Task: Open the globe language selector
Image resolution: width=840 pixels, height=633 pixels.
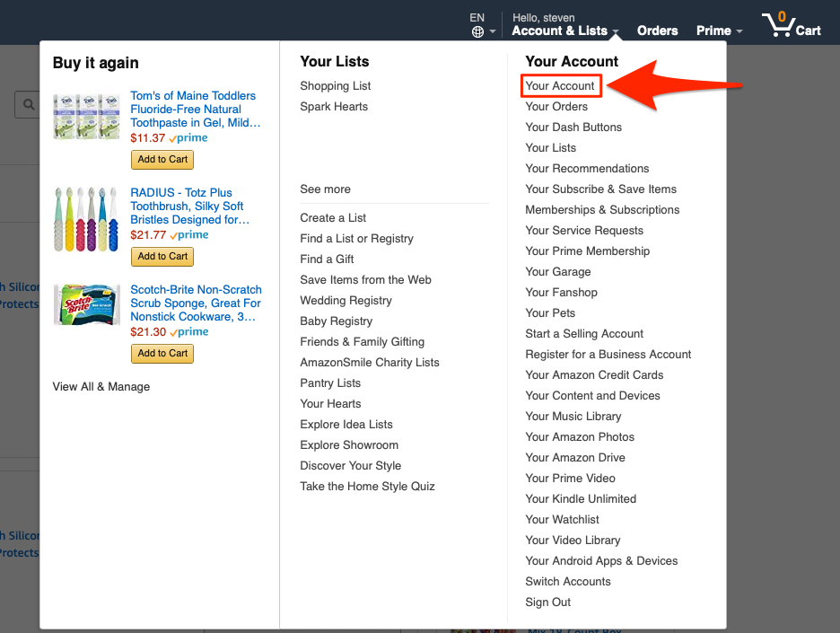Action: point(478,31)
